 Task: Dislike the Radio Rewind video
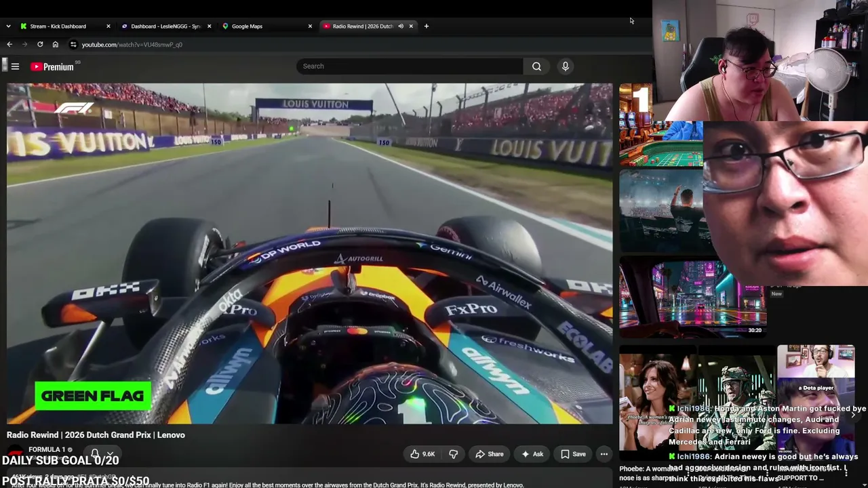(x=454, y=454)
